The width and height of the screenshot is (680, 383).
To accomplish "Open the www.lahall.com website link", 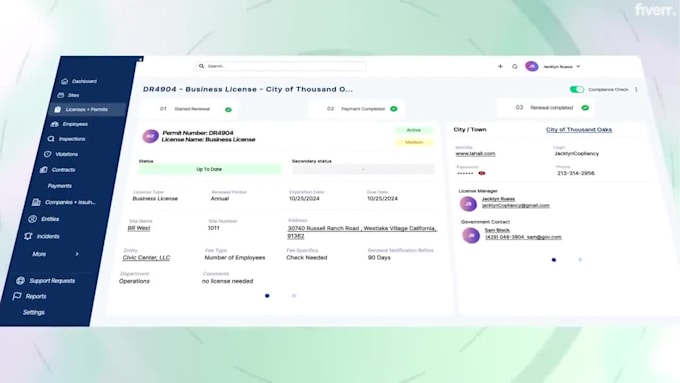I will tap(475, 154).
